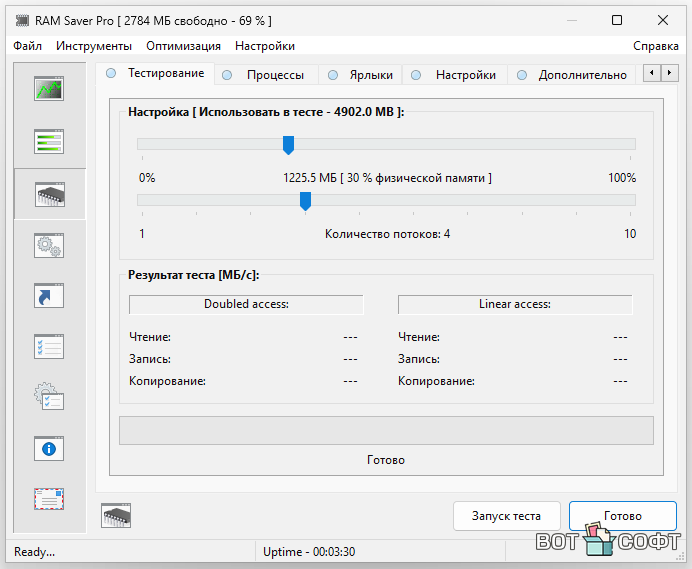
Task: Click 'Копирование:' under Linear access
Action: 436,381
